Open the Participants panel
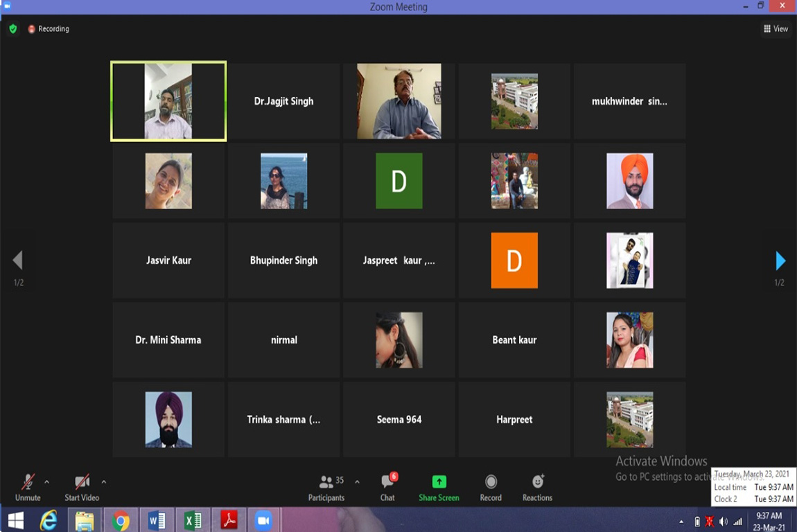The width and height of the screenshot is (797, 532). (326, 488)
